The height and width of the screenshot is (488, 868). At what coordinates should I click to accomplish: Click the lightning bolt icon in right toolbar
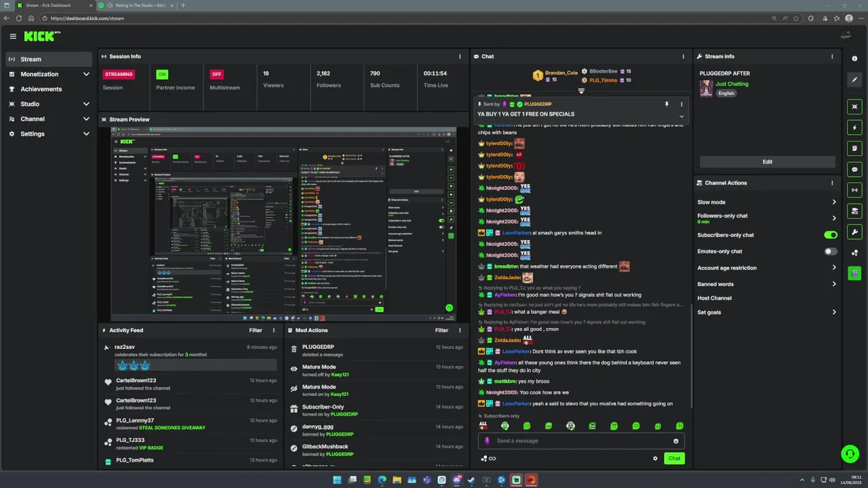click(x=854, y=127)
